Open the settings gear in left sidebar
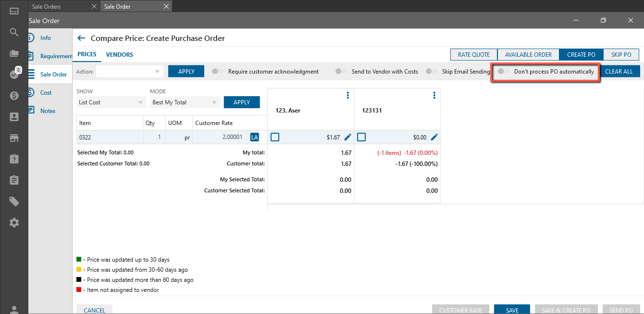The image size is (644, 314). click(x=14, y=223)
